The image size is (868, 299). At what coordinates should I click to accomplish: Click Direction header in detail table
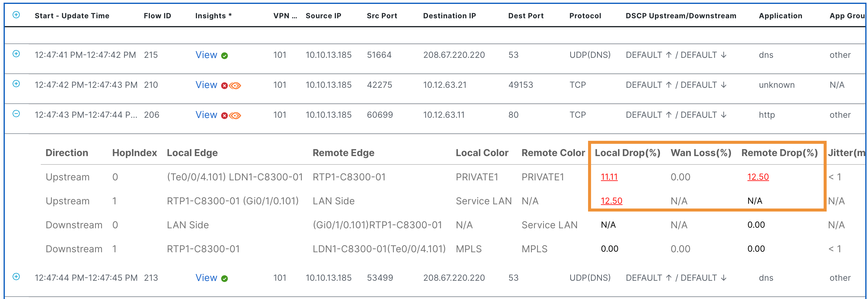pyautogui.click(x=67, y=153)
